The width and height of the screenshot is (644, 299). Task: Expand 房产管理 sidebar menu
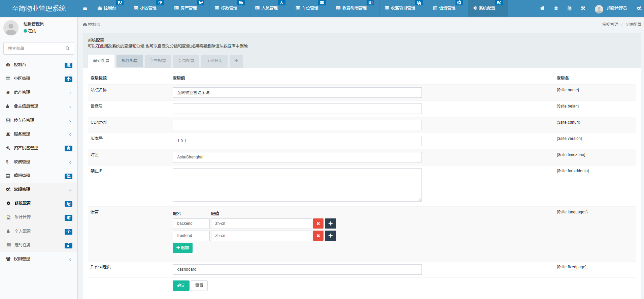[x=39, y=92]
